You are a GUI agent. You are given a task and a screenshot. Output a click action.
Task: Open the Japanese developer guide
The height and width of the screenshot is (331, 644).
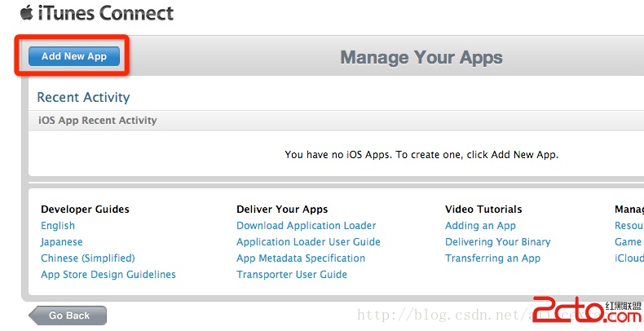[62, 242]
